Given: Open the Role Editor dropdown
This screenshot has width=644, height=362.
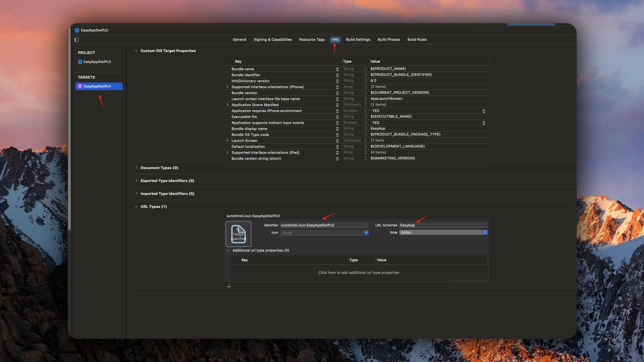Looking at the screenshot, I should coord(443,232).
